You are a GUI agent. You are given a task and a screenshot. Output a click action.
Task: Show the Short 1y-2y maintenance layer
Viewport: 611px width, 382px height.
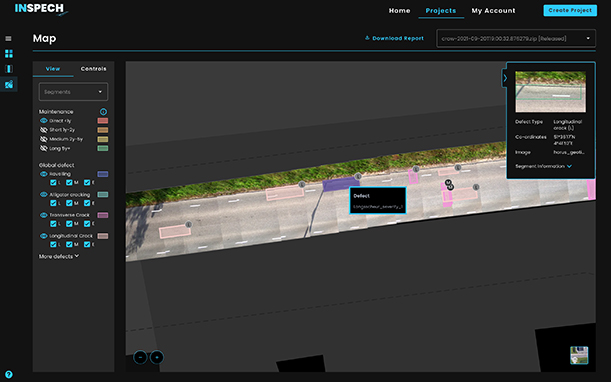[44, 130]
